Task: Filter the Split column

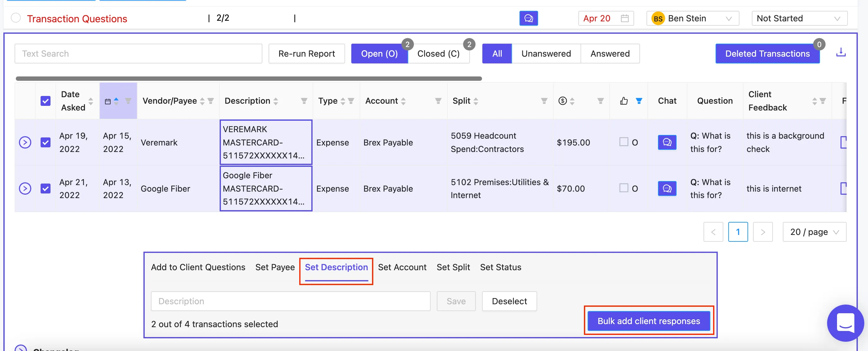Action: [x=544, y=101]
